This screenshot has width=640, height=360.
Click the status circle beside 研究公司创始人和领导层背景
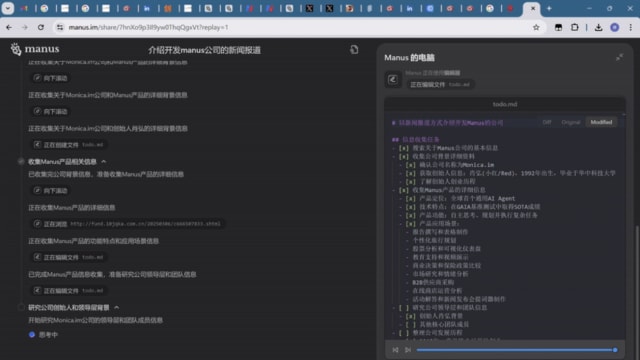[x=21, y=307]
